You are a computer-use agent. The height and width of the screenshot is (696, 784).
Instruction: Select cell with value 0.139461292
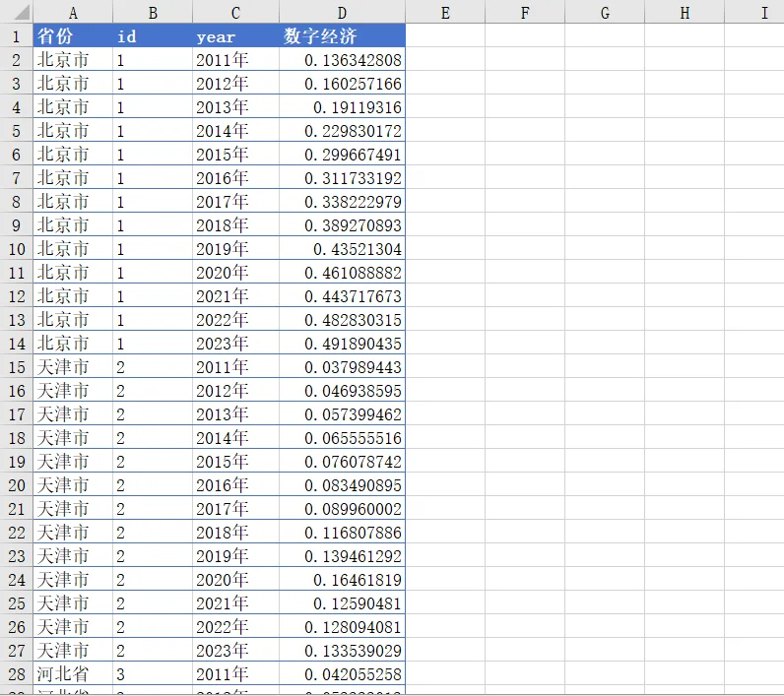[342, 556]
